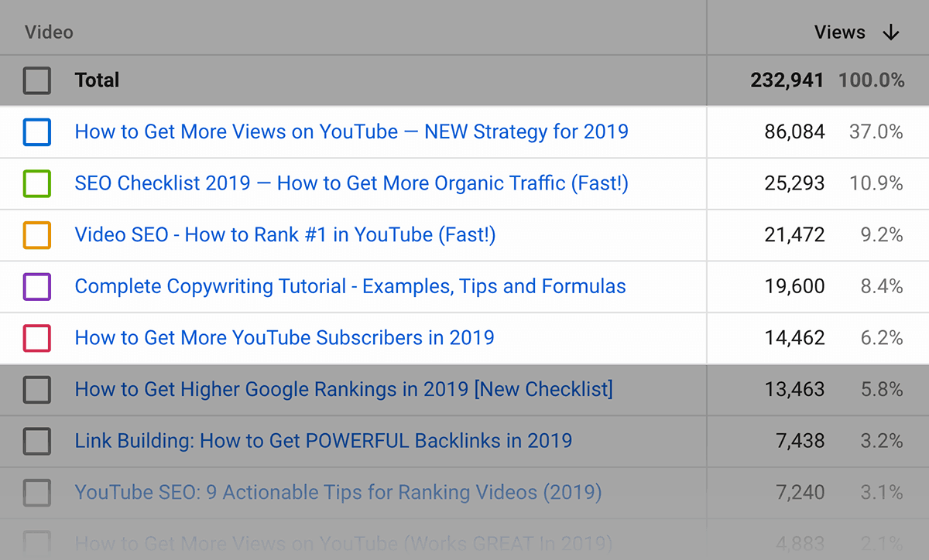
Task: Sort by the Views column header
Action: coord(839,32)
